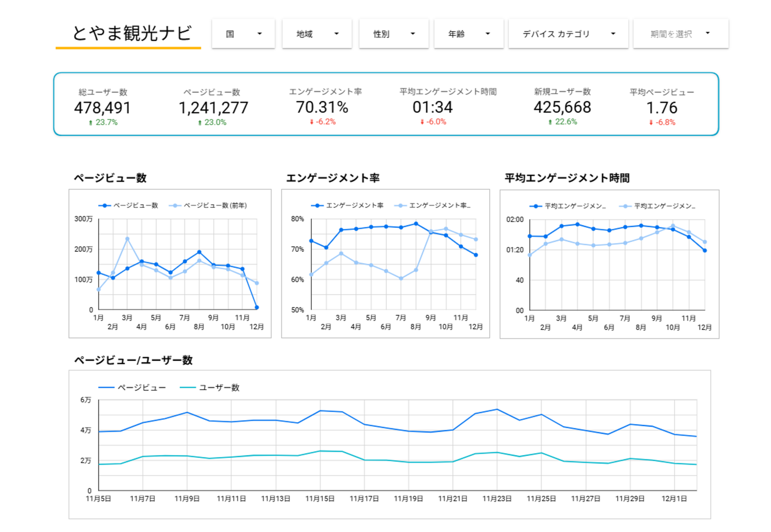
Task: Open the デバイス カテゴリ dropdown
Action: pyautogui.click(x=568, y=34)
